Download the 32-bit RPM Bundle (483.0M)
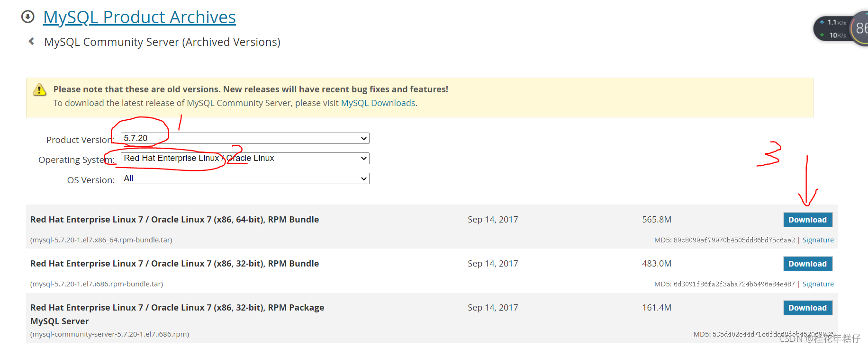Image resolution: width=868 pixels, height=347 pixels. pos(807,264)
